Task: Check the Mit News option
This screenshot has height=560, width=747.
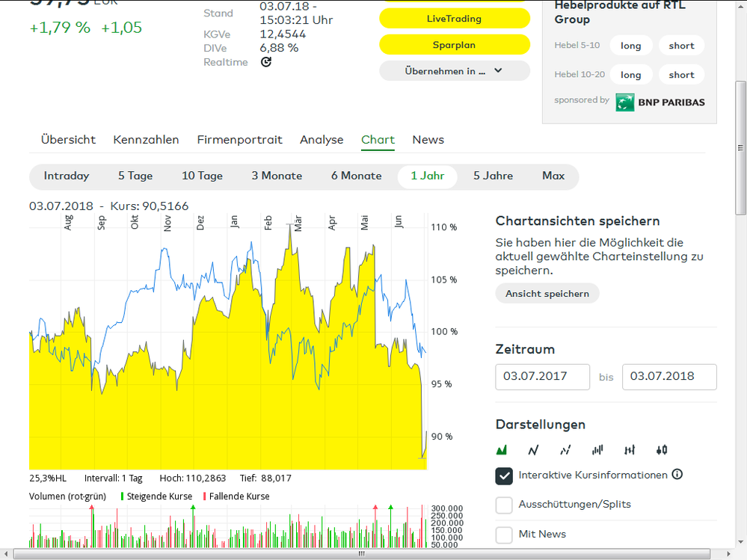Action: [x=503, y=534]
